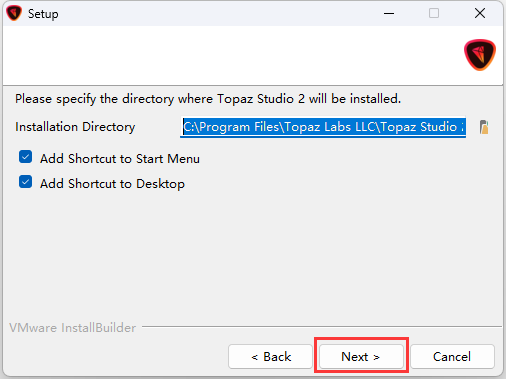Click the 'Setup' title text in title bar
The image size is (506, 379).
pyautogui.click(x=43, y=14)
